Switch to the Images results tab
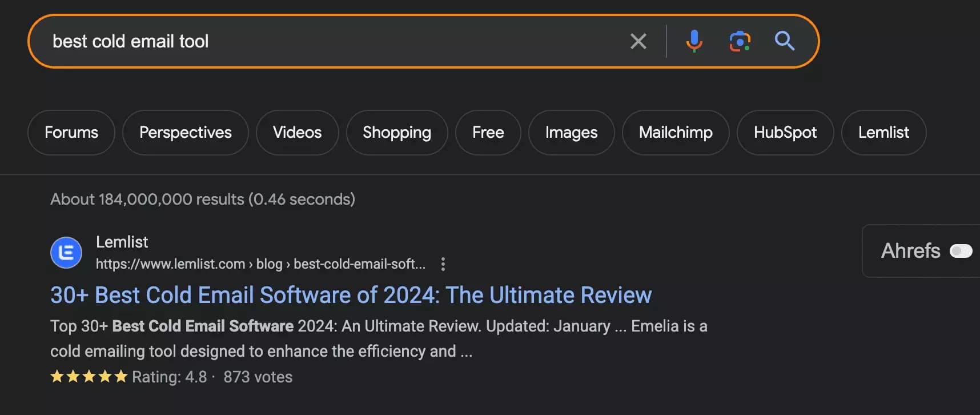Image resolution: width=980 pixels, height=415 pixels. pyautogui.click(x=571, y=132)
